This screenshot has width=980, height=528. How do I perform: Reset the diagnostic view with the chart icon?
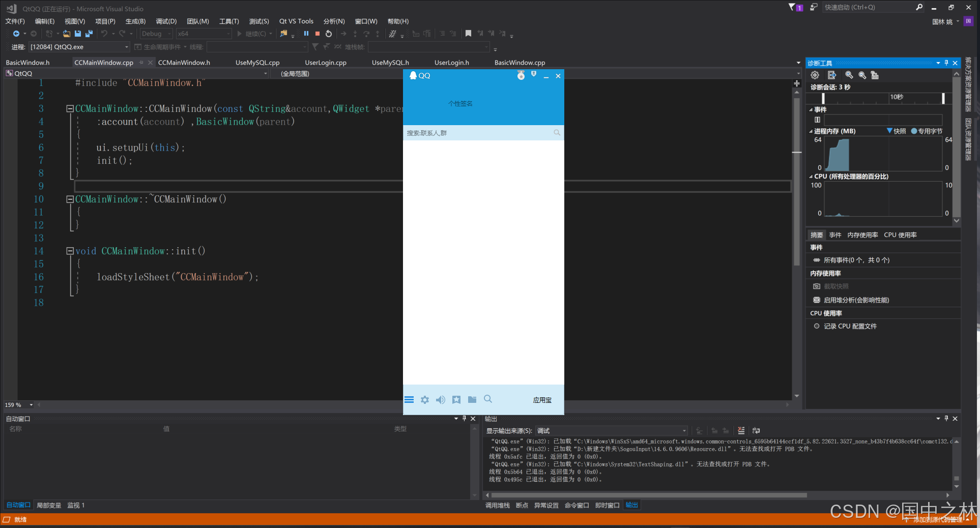pos(875,75)
